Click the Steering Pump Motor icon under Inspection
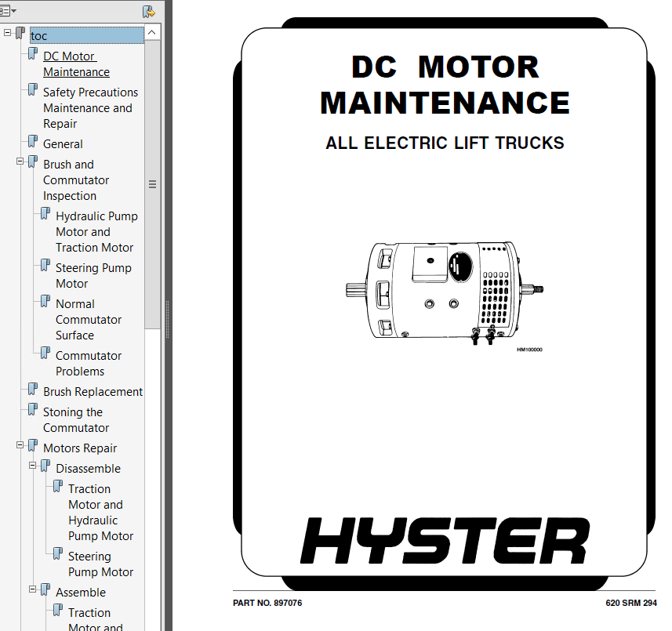 45,265
